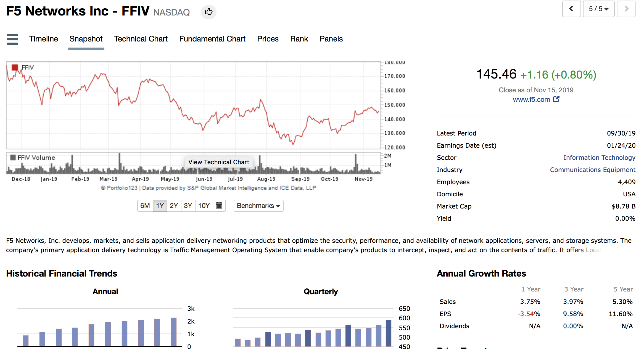Click external link icon beside www.f5.com

pyautogui.click(x=556, y=99)
